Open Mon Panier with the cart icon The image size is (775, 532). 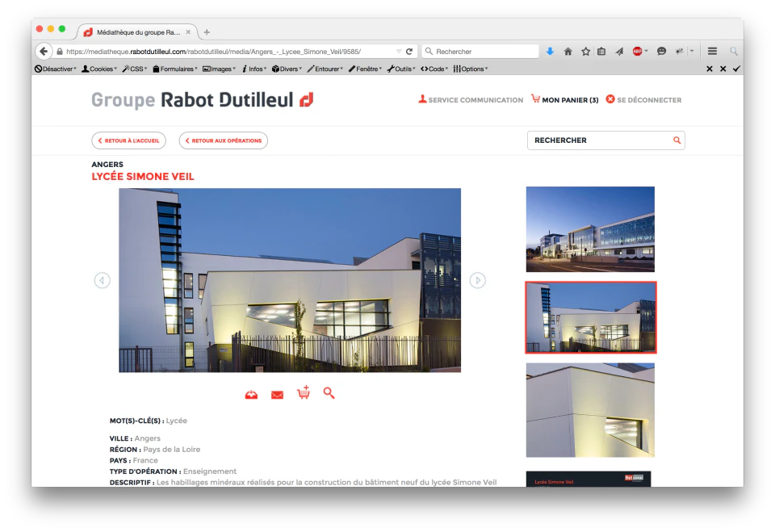[x=535, y=99]
